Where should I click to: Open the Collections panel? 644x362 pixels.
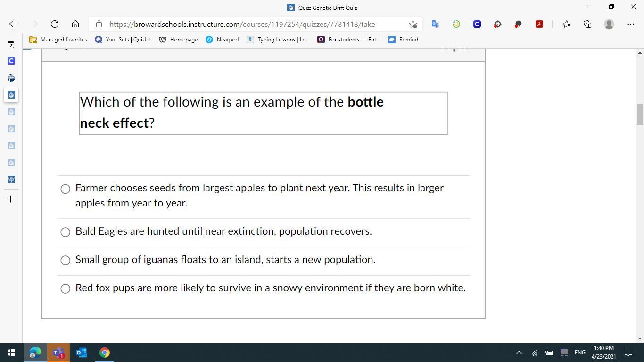587,24
